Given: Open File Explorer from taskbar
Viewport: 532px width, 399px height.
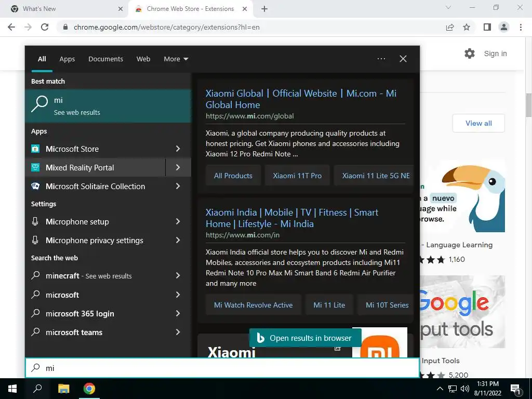Looking at the screenshot, I should pyautogui.click(x=64, y=389).
